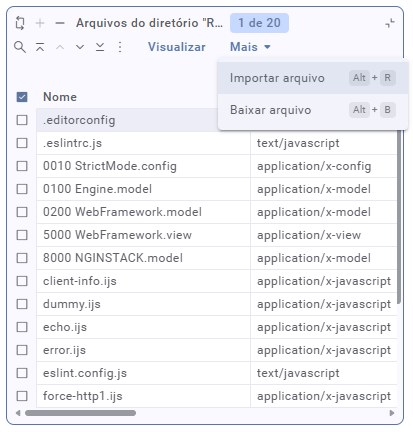Check the echo.ijs row checkbox
413x432 pixels.
tap(22, 327)
